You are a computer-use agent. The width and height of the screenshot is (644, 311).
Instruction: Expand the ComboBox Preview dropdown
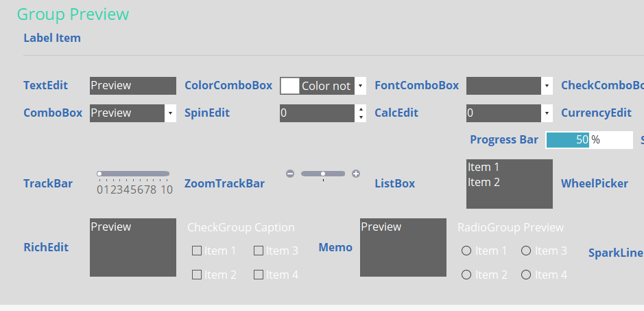tap(171, 113)
